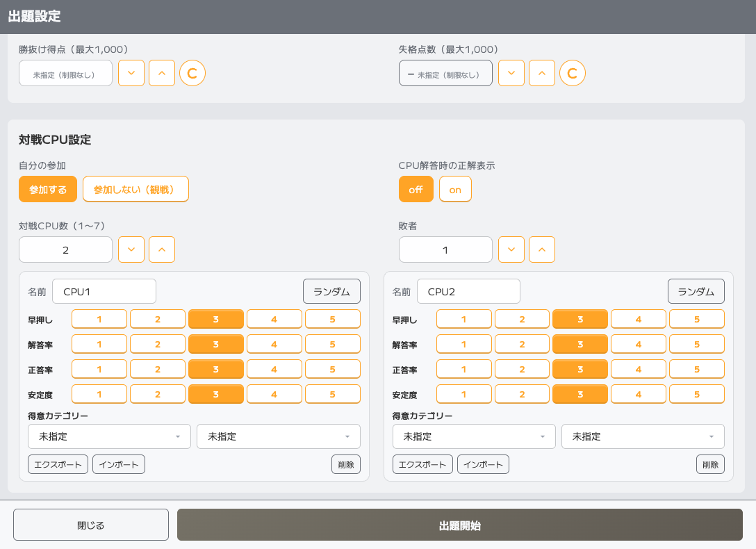Open CPU1 second 得意カテゴリー dropdown

point(279,436)
